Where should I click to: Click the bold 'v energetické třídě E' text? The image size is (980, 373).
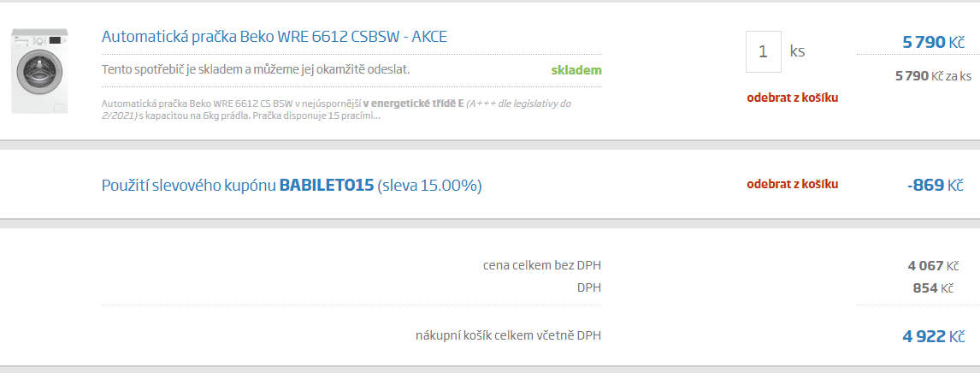tap(413, 104)
